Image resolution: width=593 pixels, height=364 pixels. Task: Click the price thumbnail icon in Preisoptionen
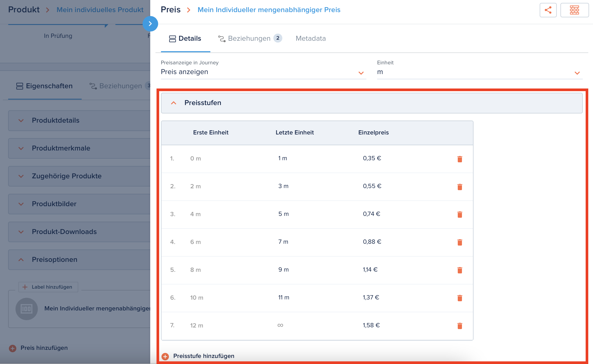(27, 309)
